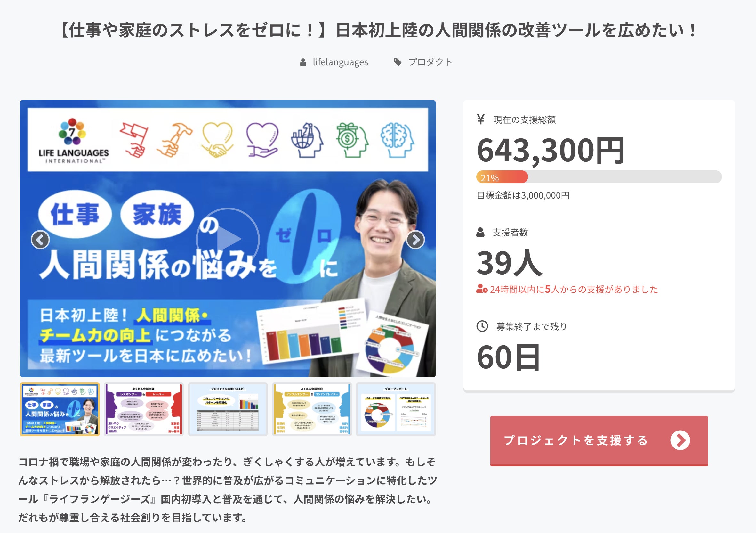Select the プロファイル結果(KLLP) thumbnail
Screen dimensions: 756x533
228,409
